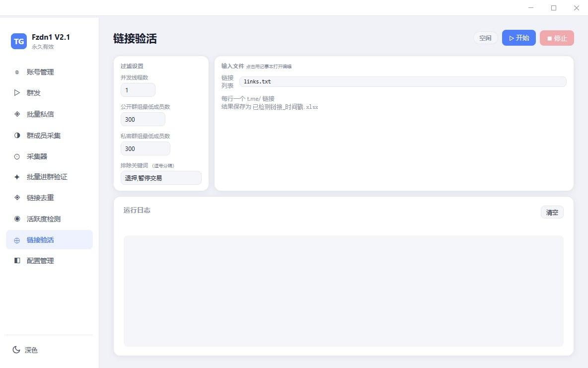Click the 公开群组最低成员数 300 field
This screenshot has height=368, width=588.
(x=143, y=119)
